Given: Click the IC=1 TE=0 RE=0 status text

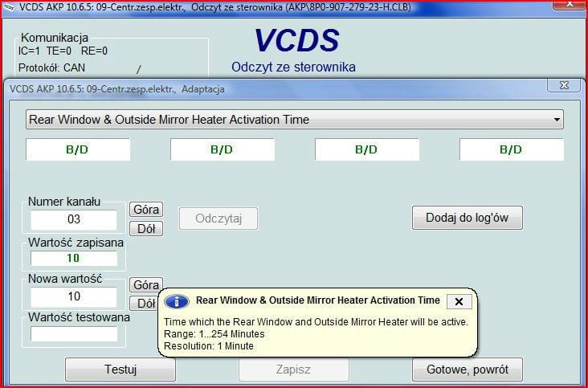Looking at the screenshot, I should (x=63, y=51).
